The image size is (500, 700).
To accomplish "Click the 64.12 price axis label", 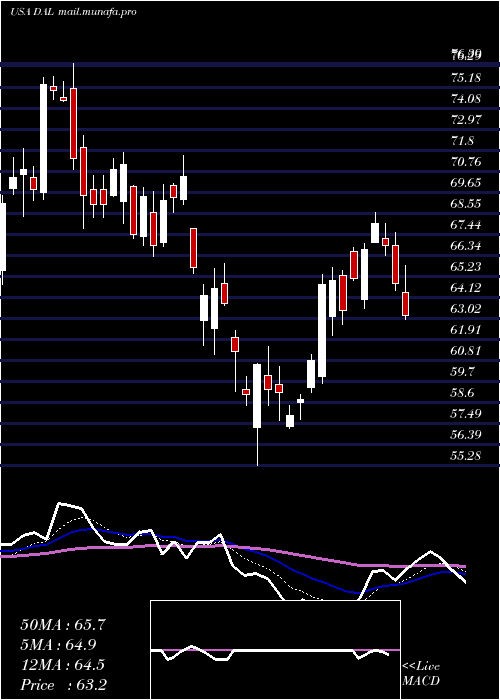I will coord(466,288).
